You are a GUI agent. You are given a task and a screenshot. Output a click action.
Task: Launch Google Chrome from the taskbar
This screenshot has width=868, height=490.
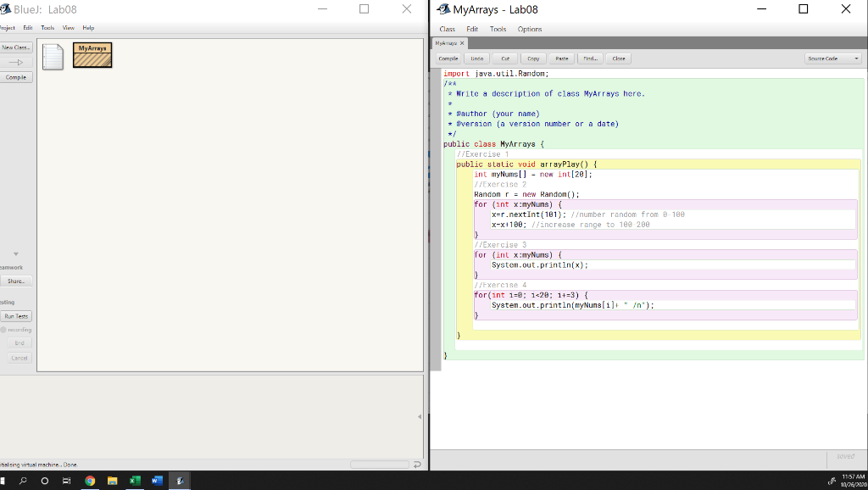(89, 481)
